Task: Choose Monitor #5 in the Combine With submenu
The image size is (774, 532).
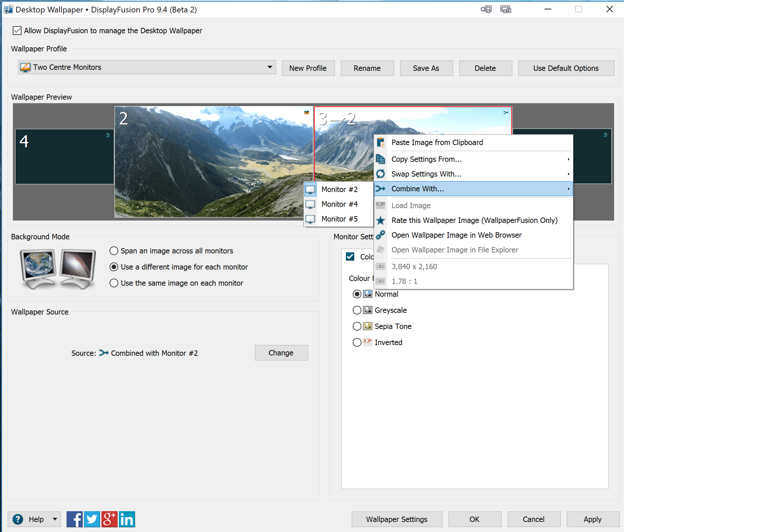Action: [339, 219]
